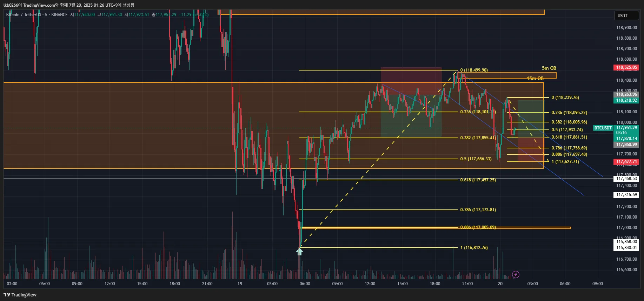This screenshot has height=301, width=644.
Task: Click the green 118,210.92 price tag
Action: click(626, 100)
